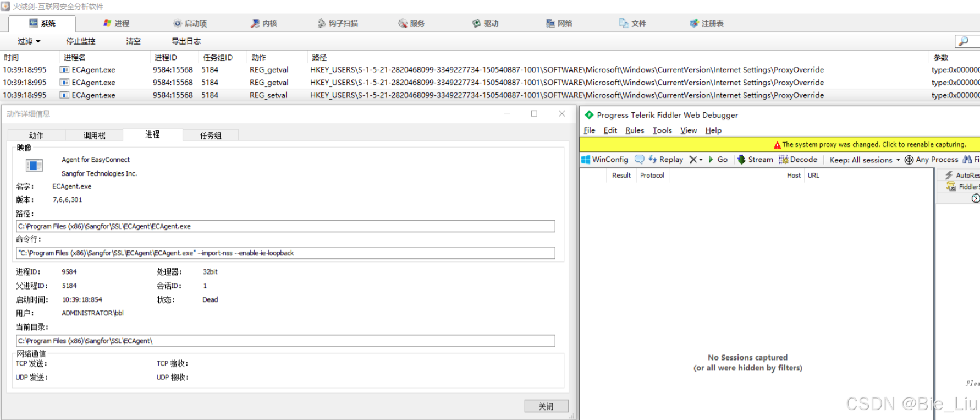The width and height of the screenshot is (980, 420).
Task: Open the 驱动 tab
Action: (x=485, y=24)
